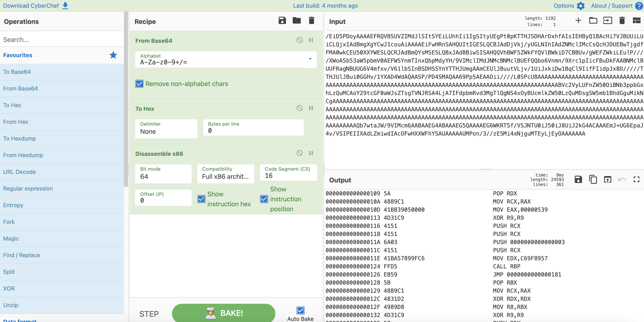This screenshot has height=322, width=644.
Task: Select the URL Decode operation
Action: pyautogui.click(x=62, y=172)
